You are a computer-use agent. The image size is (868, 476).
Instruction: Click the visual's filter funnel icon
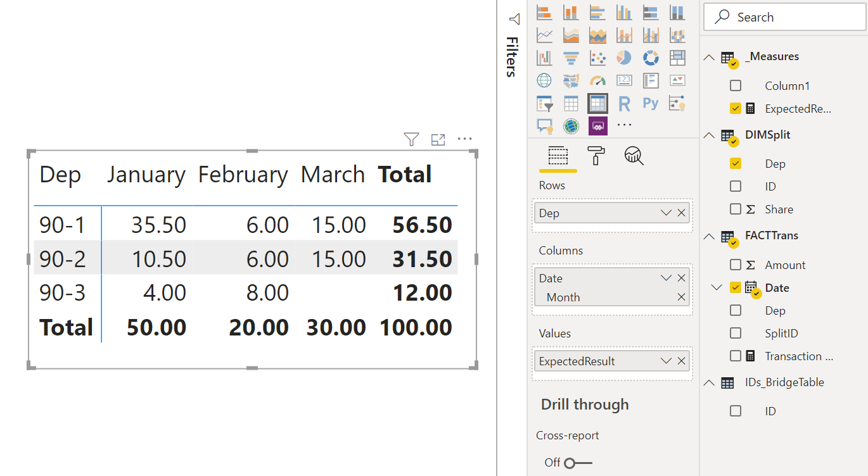tap(411, 140)
